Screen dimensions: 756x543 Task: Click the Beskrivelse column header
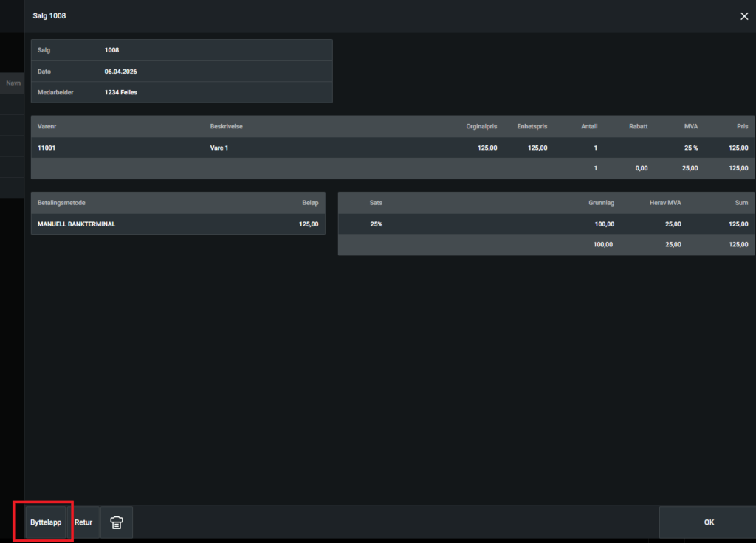tap(226, 126)
